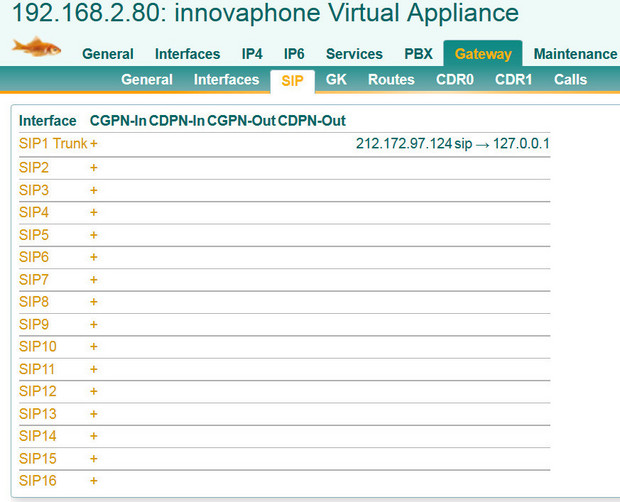The image size is (620, 502).
Task: Open the SIP10 interface configuration link
Action: 38,347
